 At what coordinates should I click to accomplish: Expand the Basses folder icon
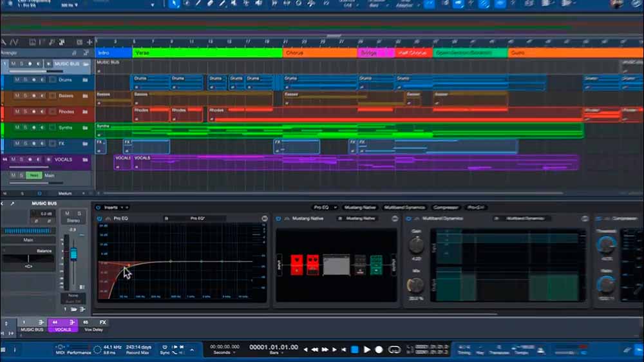(x=85, y=96)
